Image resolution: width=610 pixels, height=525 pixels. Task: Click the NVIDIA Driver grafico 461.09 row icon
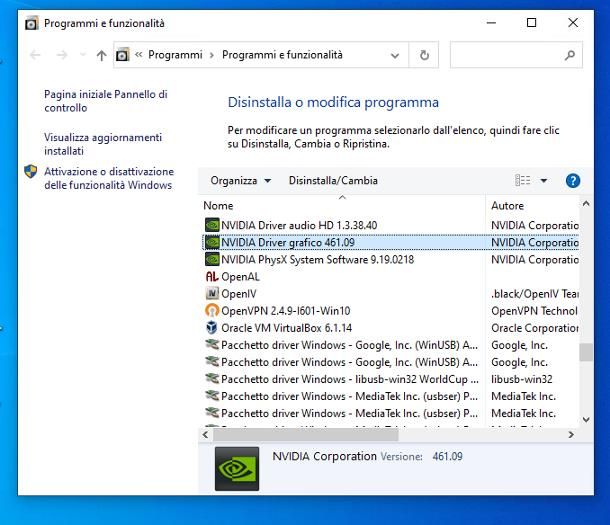point(212,242)
